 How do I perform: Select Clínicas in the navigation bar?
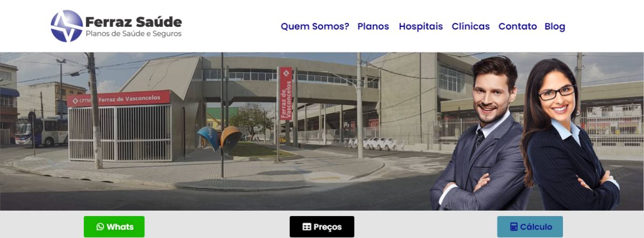point(471,26)
